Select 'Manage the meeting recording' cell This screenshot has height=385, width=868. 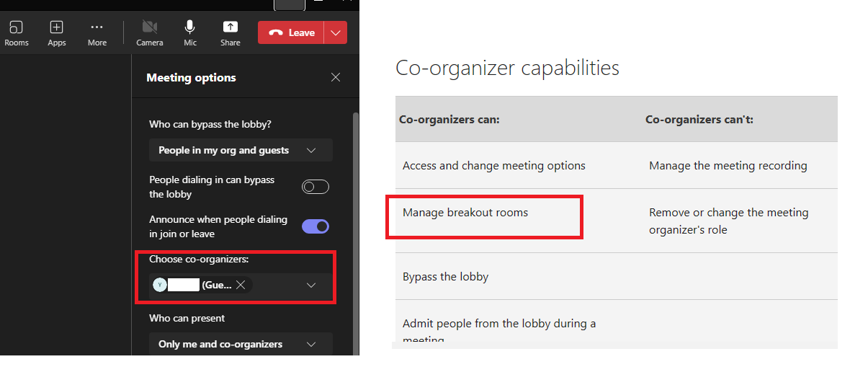click(x=728, y=165)
